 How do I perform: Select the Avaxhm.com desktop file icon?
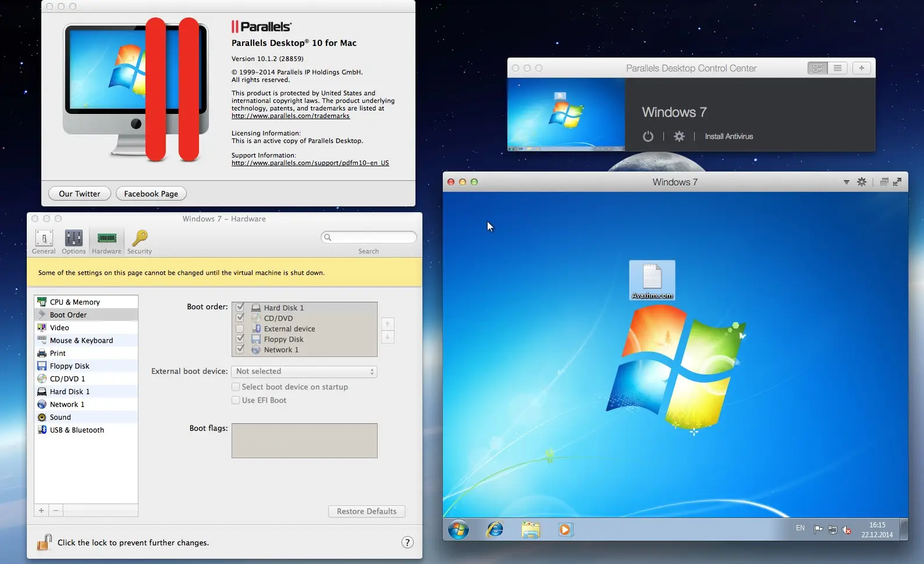[652, 281]
